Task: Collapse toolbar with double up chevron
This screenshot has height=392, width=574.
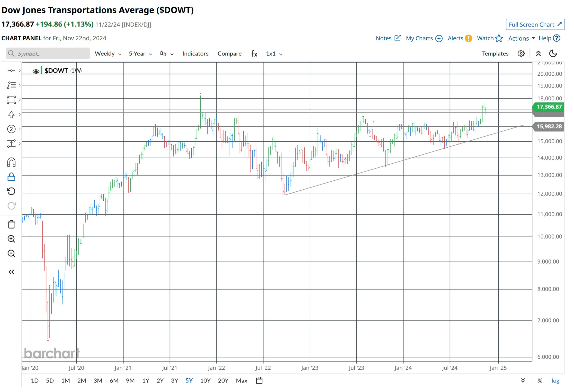Action: [538, 53]
